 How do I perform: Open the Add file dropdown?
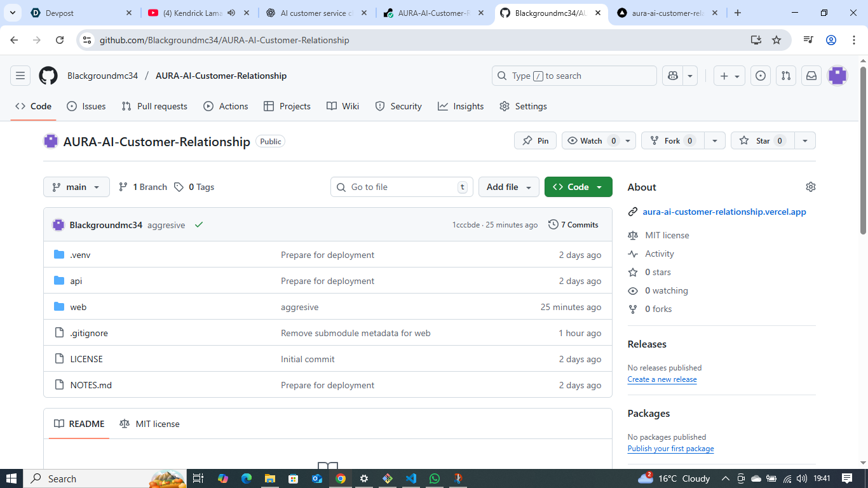tap(509, 187)
